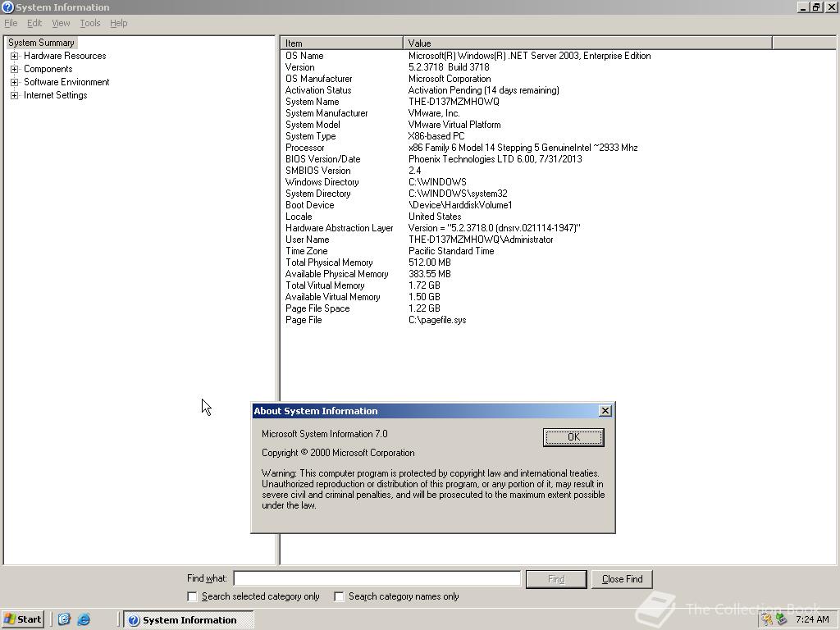This screenshot has height=630, width=840.
Task: Click the Find what input field
Action: pos(377,578)
